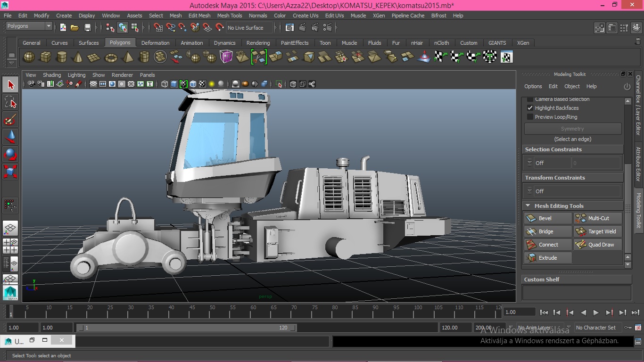Activate the Move tool in the toolbox
The width and height of the screenshot is (644, 362).
click(10, 137)
